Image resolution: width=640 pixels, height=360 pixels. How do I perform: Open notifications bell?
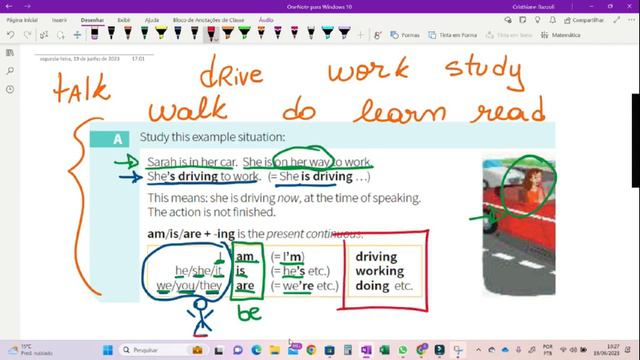point(552,20)
